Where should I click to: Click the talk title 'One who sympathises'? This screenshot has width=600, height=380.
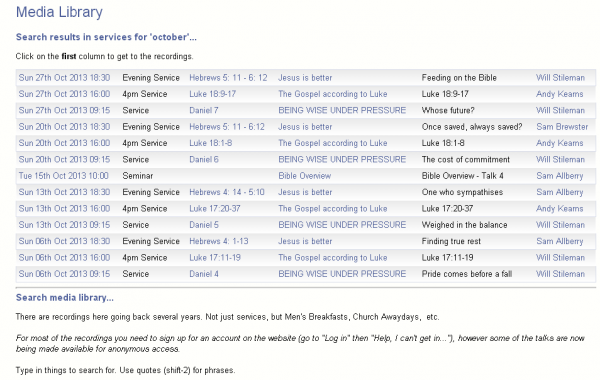pos(462,192)
